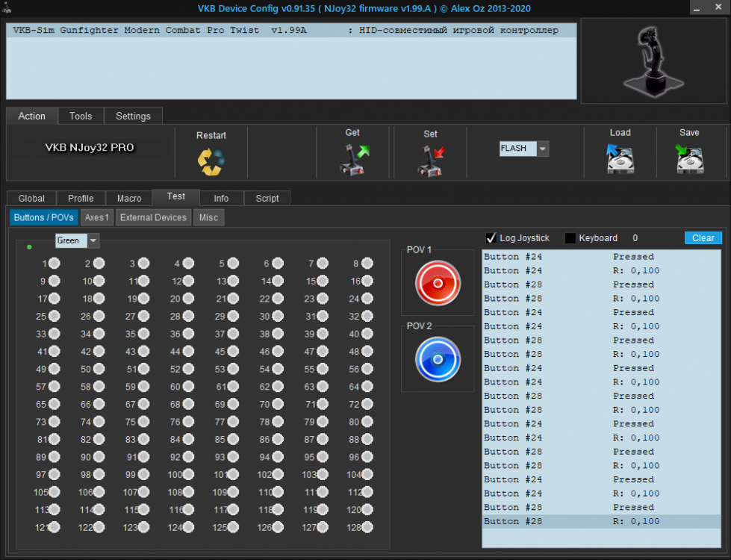The image size is (731, 560).
Task: Click button 24 indicator light
Action: click(x=367, y=299)
